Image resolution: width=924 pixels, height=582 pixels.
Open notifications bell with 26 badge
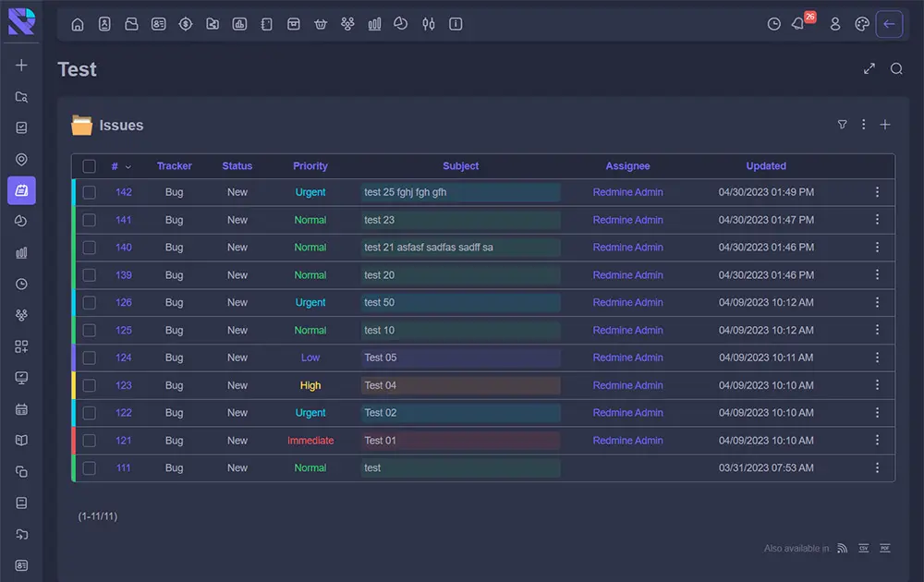(800, 22)
